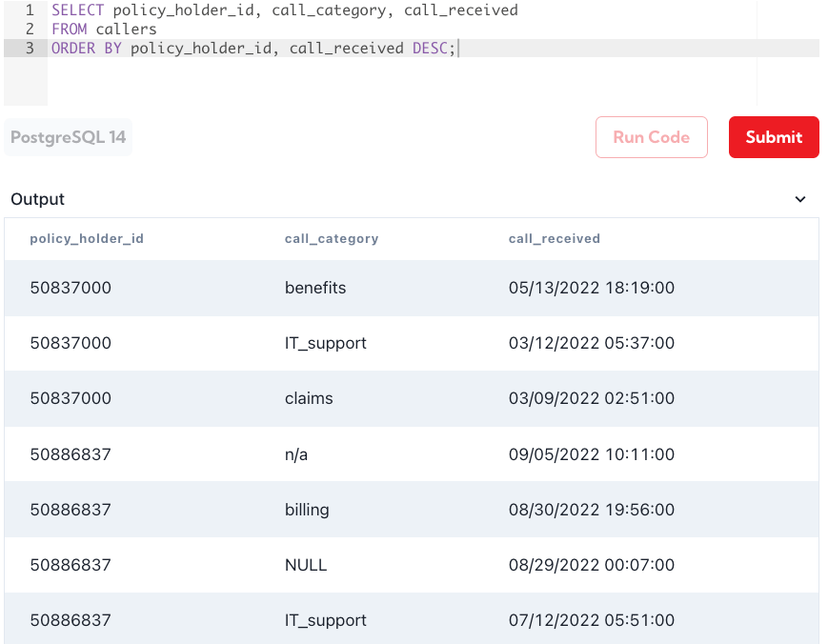Click the call_received column header
The image size is (828, 644).
[554, 238]
